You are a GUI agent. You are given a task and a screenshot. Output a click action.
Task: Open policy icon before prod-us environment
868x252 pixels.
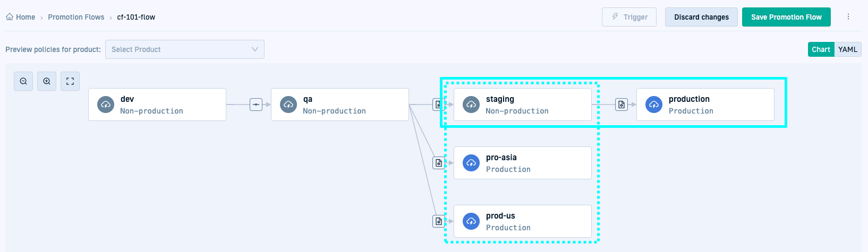[x=438, y=221]
